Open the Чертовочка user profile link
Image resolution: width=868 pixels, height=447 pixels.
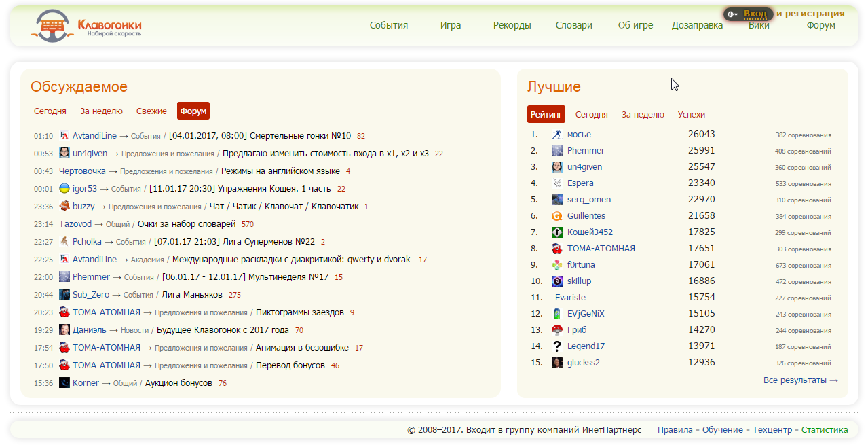point(82,171)
